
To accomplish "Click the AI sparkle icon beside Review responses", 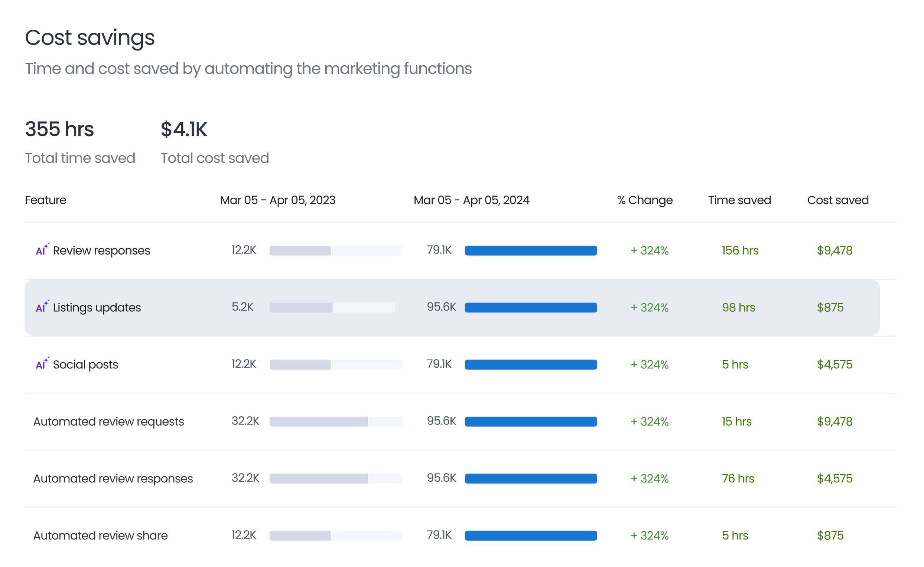I will pyautogui.click(x=42, y=249).
